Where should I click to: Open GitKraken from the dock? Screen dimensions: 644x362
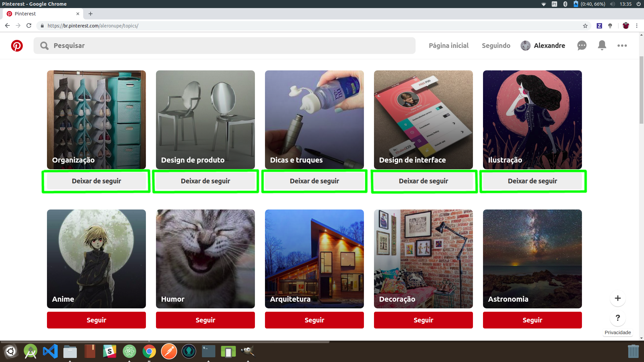tap(189, 351)
